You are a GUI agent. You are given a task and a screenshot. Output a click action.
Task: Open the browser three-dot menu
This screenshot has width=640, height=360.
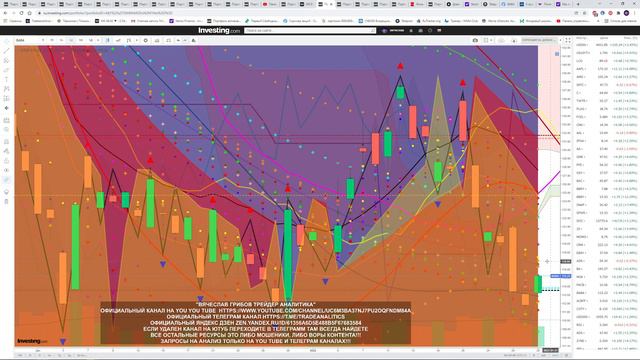point(635,13)
